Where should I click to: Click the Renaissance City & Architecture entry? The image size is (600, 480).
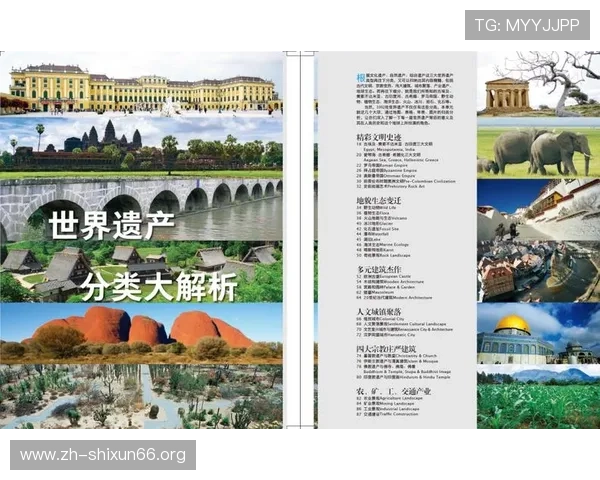(x=405, y=329)
